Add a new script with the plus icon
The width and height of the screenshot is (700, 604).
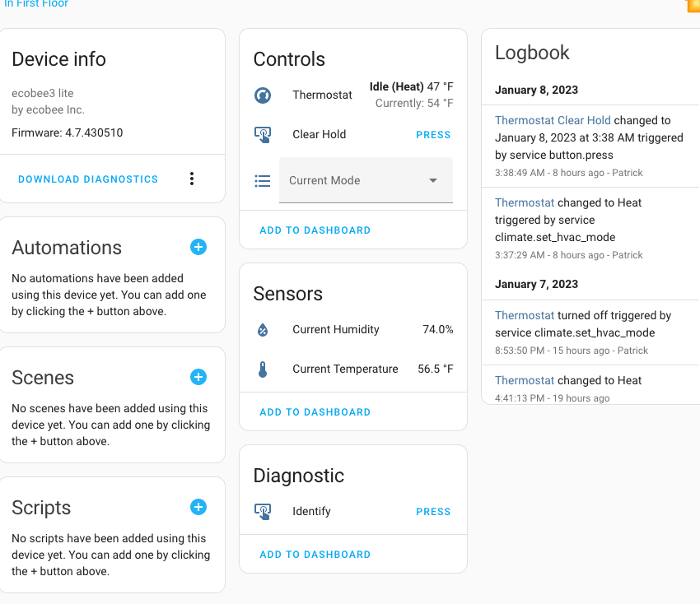198,507
